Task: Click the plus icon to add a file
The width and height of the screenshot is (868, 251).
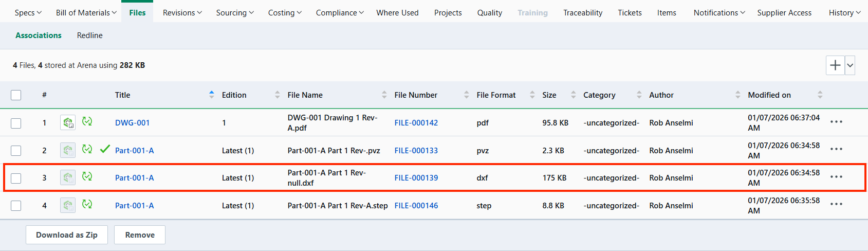Action: pos(835,65)
